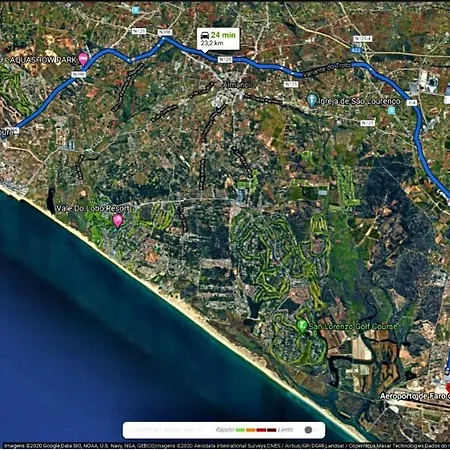The width and height of the screenshot is (450, 450).
Task: Toggle the traffic layer switch in bottom bar
Action: coord(312,430)
